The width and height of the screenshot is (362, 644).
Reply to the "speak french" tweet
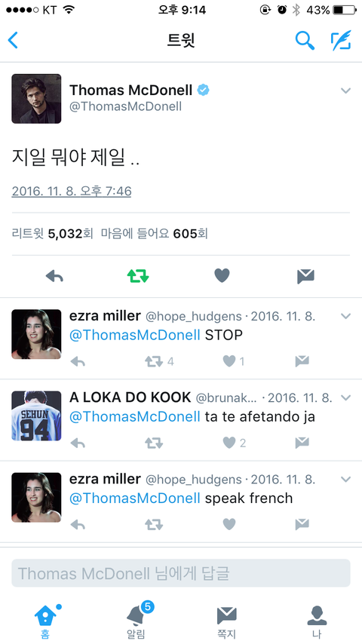pyautogui.click(x=78, y=525)
